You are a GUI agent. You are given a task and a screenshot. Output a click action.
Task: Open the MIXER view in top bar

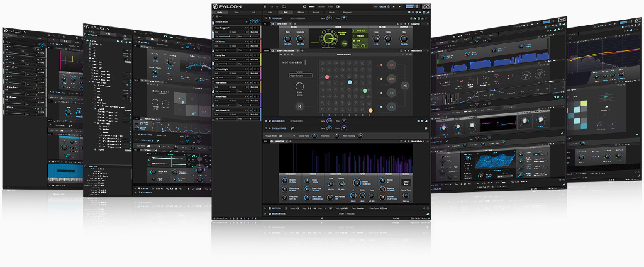(321, 6)
